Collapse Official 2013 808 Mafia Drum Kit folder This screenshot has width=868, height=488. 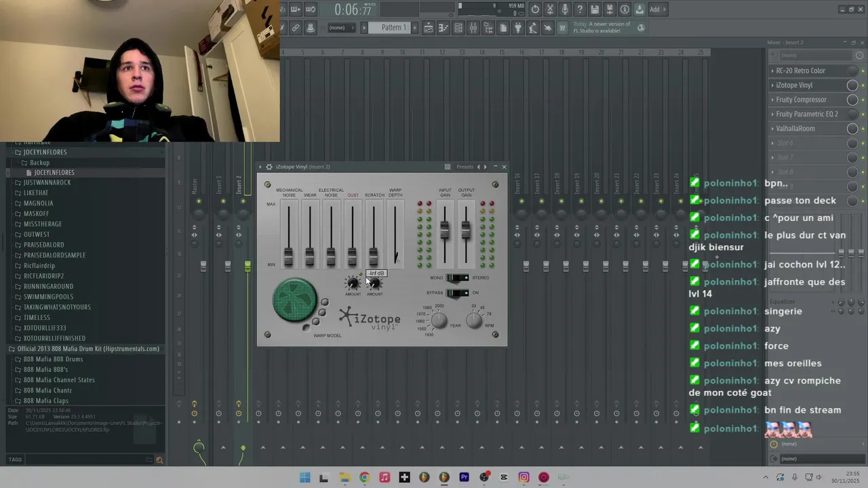84,349
